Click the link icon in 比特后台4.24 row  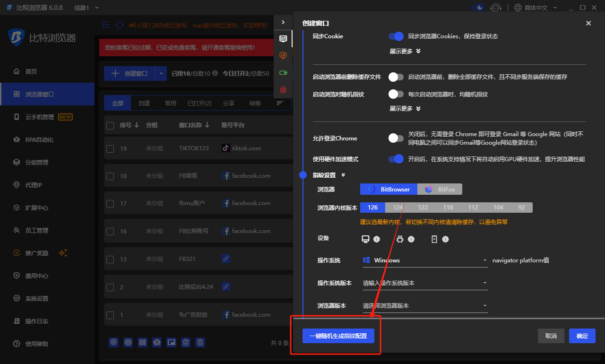click(226, 286)
